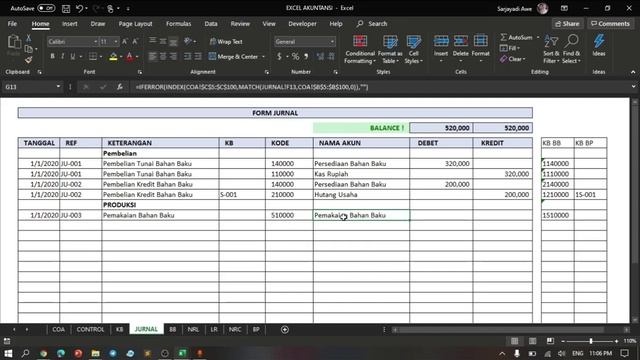Undo the last action

[x=80, y=8]
